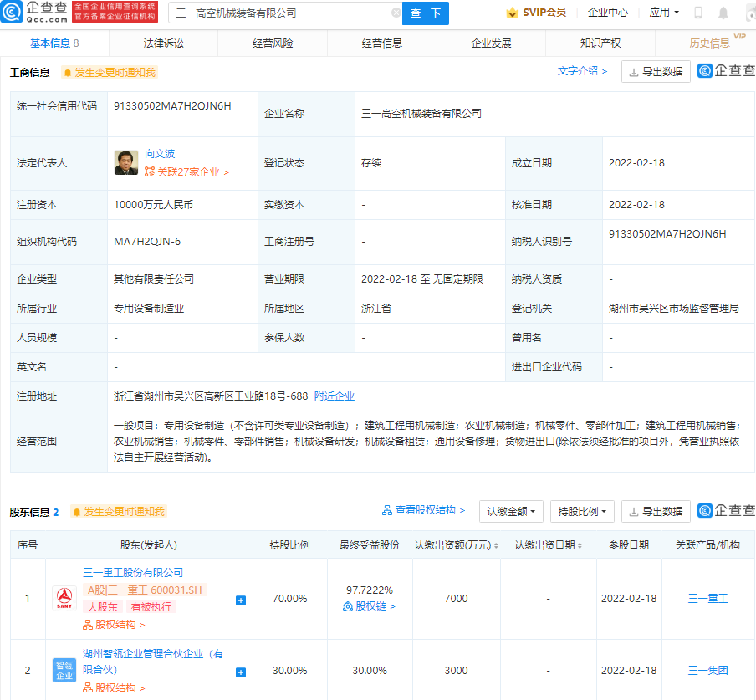Expand the blue plus beside 三一重工股份有限公司

pyautogui.click(x=241, y=599)
